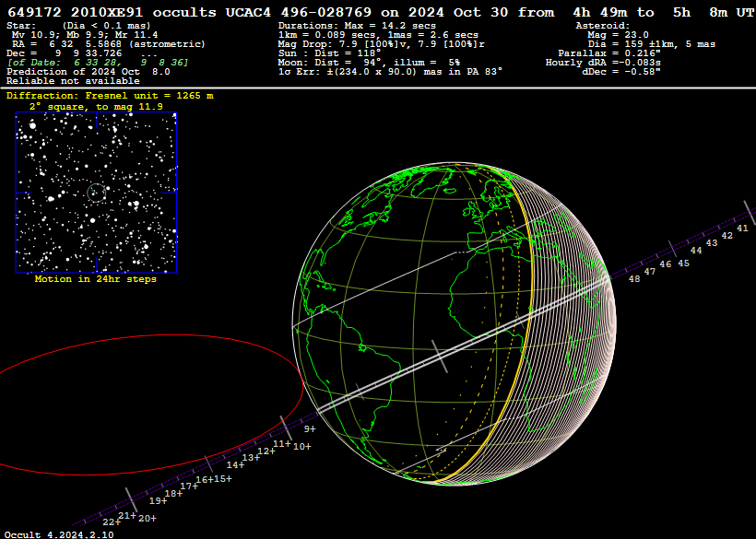Click the minute marker labeled 41
This screenshot has height=539, width=756.
tap(742, 228)
